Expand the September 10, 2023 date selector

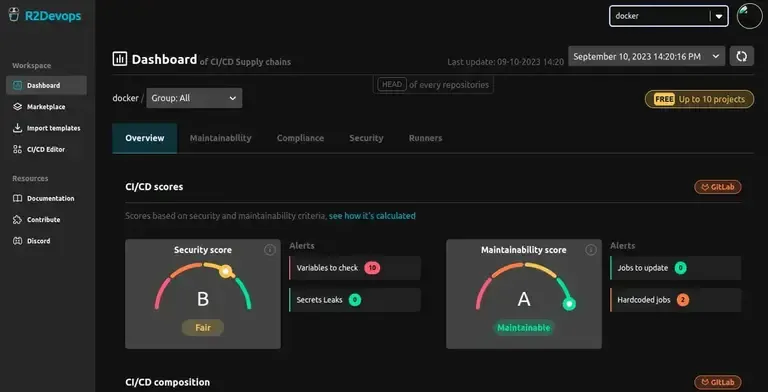[647, 56]
